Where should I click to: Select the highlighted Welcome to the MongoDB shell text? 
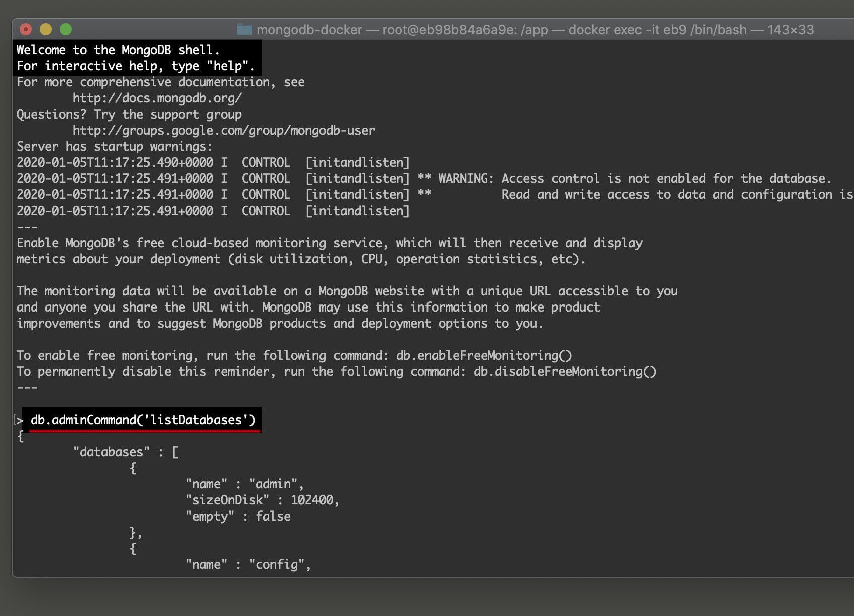118,49
